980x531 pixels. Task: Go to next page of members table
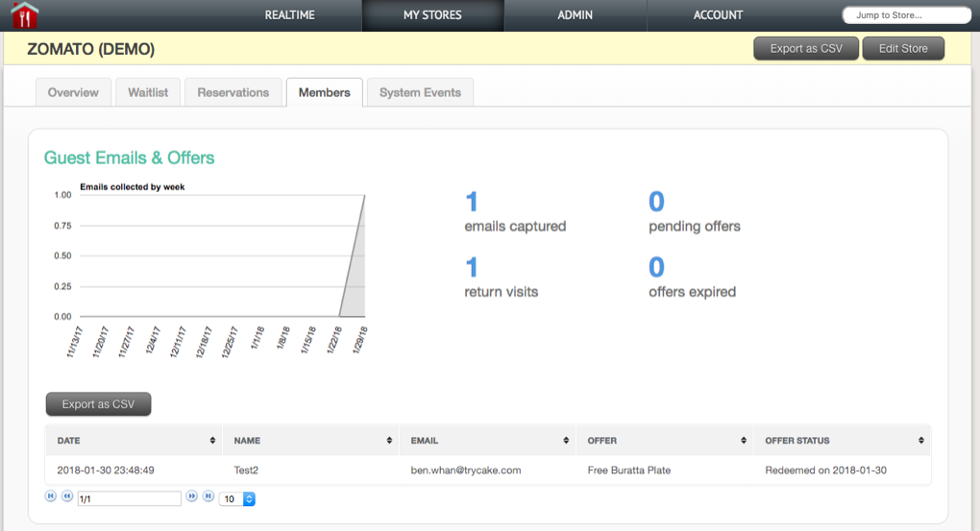point(192,496)
